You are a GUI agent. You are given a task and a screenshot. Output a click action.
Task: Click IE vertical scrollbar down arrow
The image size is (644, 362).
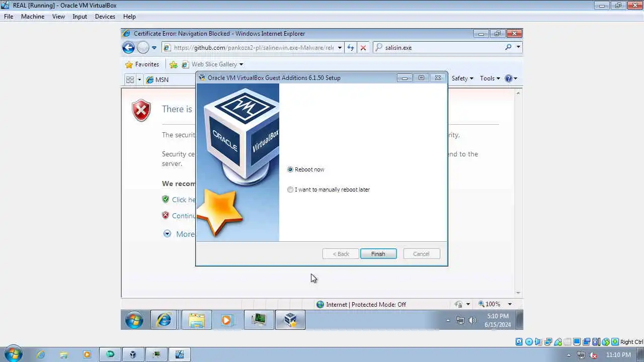click(x=518, y=293)
